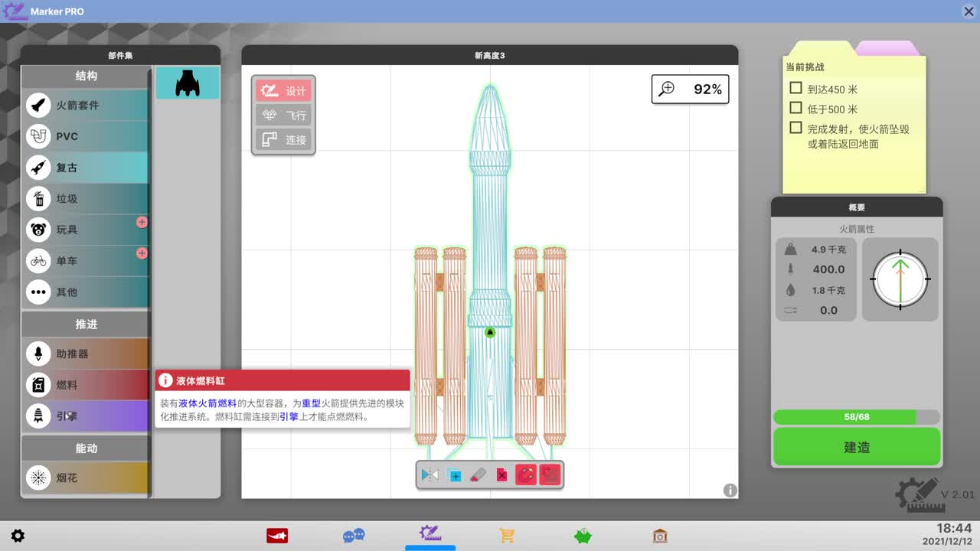Click the stability compass dial
The width and height of the screenshot is (980, 551).
900,279
